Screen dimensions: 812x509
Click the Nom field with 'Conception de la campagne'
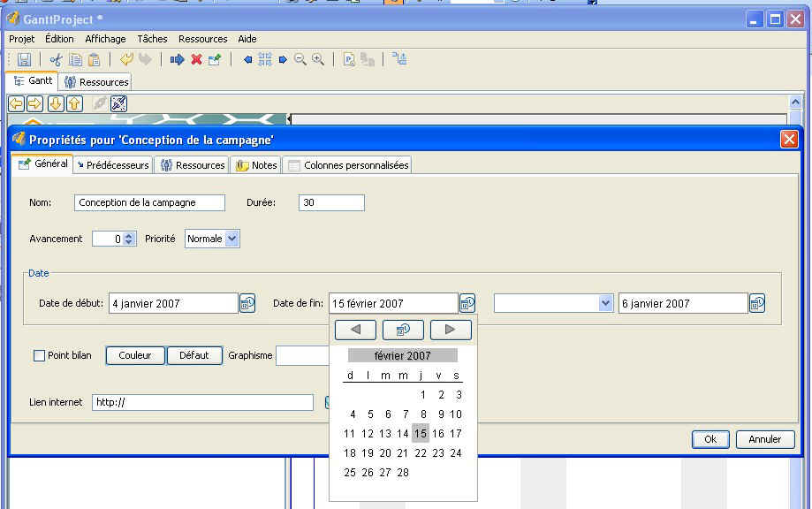(149, 203)
